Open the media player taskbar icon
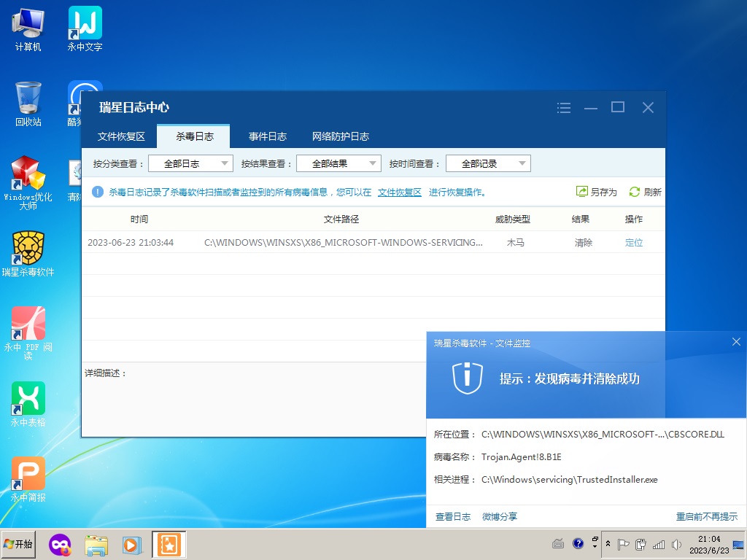747x560 pixels. point(132,545)
